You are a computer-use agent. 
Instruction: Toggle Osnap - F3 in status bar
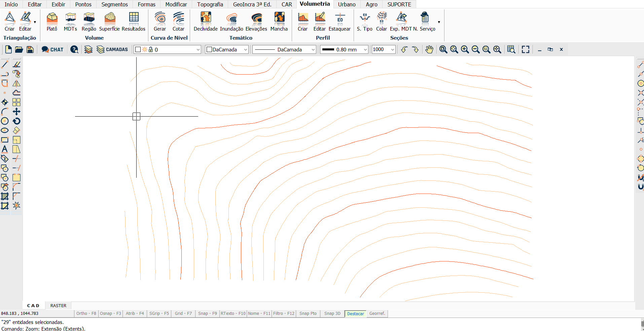click(x=110, y=314)
